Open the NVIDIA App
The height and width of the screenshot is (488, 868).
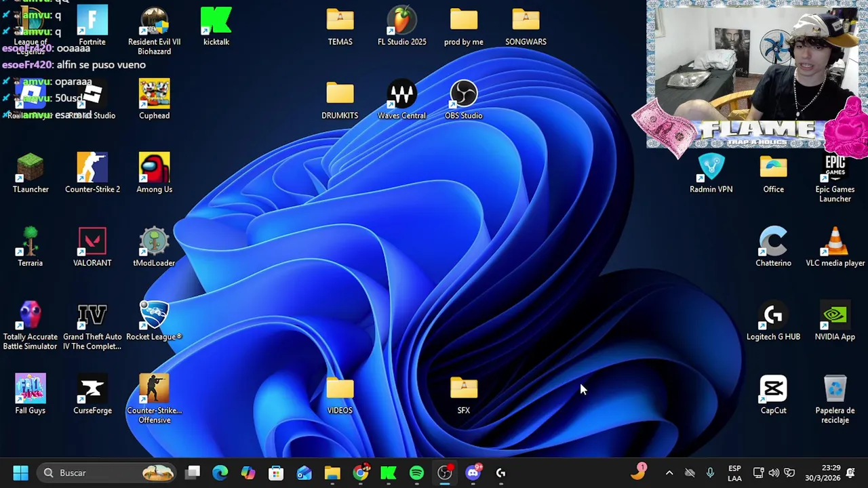(835, 321)
